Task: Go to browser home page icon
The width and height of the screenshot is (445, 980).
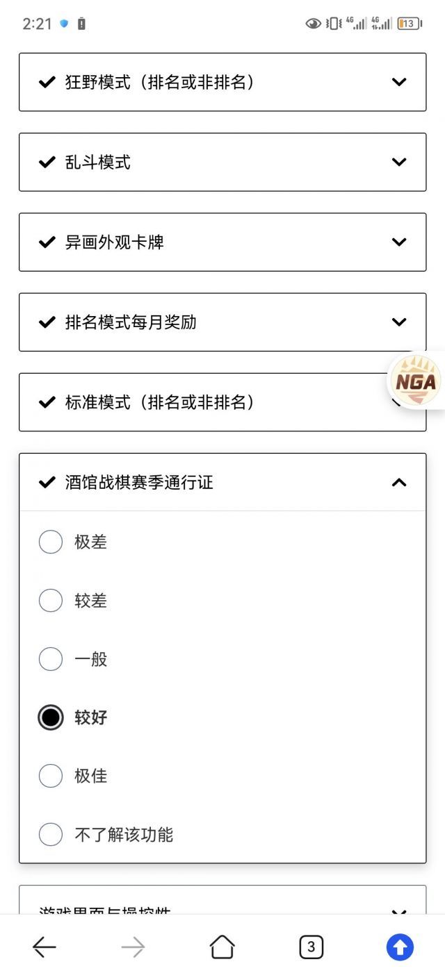Action: 222,947
